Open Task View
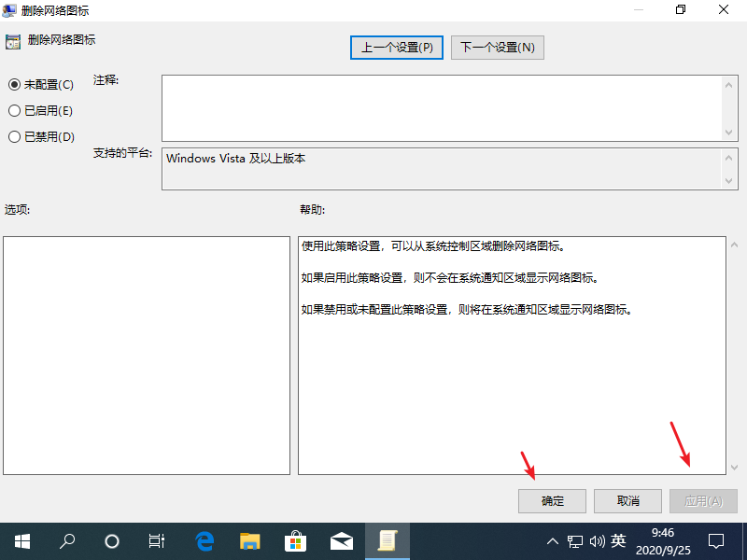Image resolution: width=747 pixels, height=560 pixels. click(x=156, y=541)
